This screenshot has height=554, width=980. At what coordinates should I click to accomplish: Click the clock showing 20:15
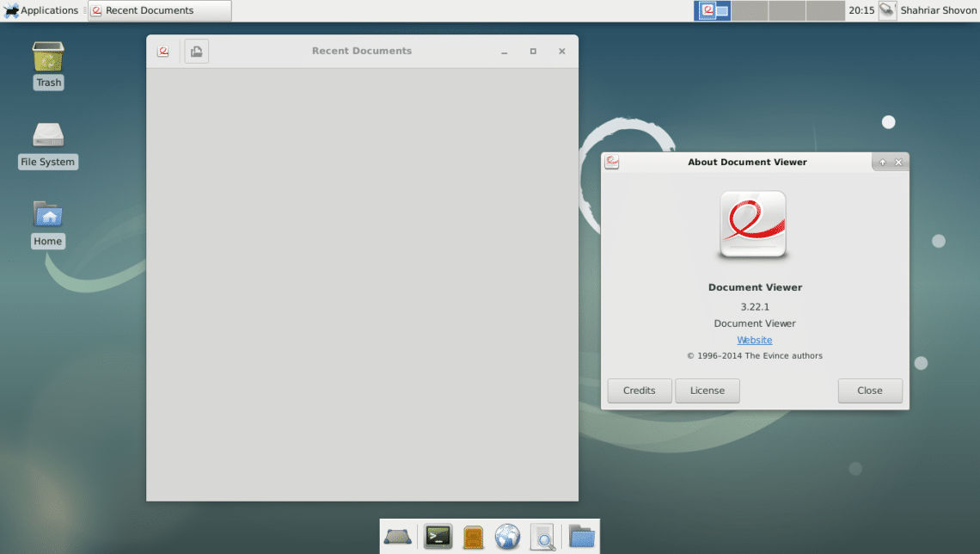tap(861, 10)
